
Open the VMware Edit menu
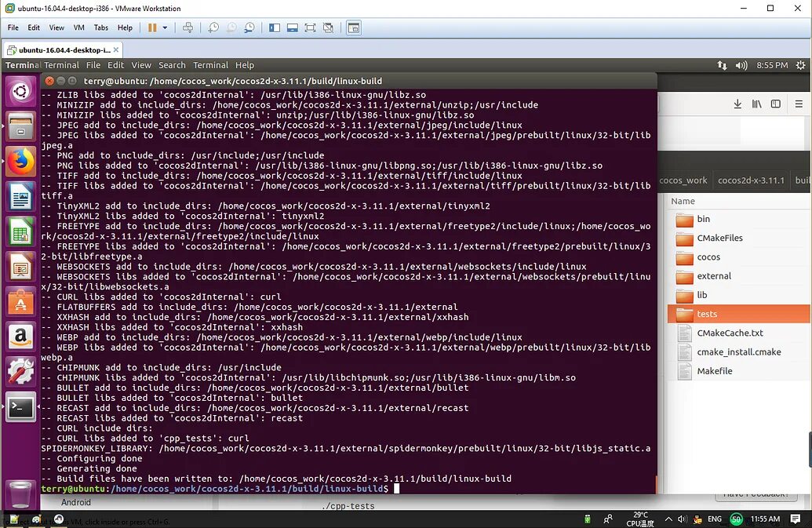(x=34, y=27)
